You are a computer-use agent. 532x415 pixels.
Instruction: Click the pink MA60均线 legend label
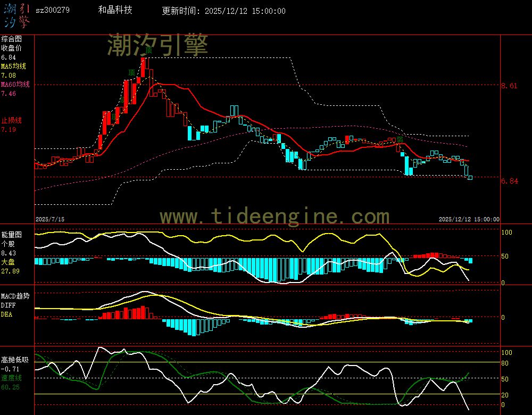click(15, 84)
